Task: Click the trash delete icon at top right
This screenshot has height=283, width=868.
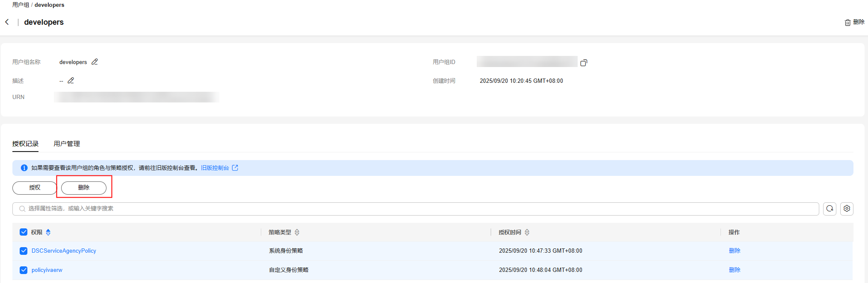Action: coord(847,23)
